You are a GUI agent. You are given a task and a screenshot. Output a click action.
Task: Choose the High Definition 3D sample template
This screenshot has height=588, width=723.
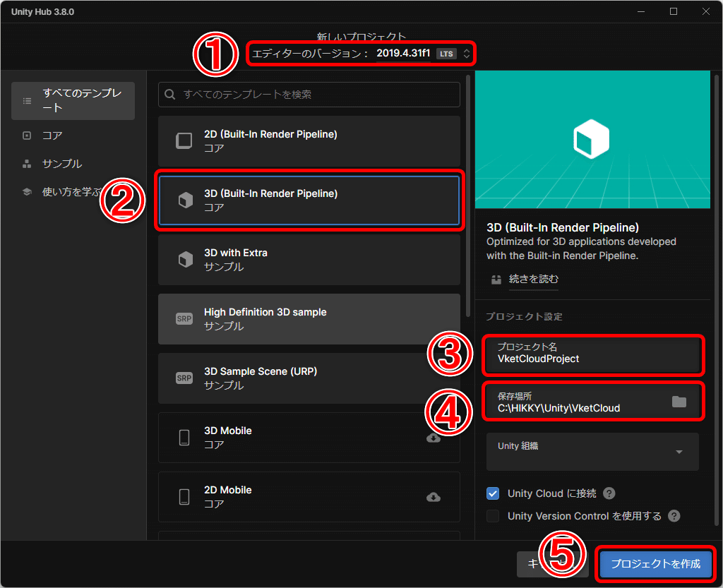(309, 319)
